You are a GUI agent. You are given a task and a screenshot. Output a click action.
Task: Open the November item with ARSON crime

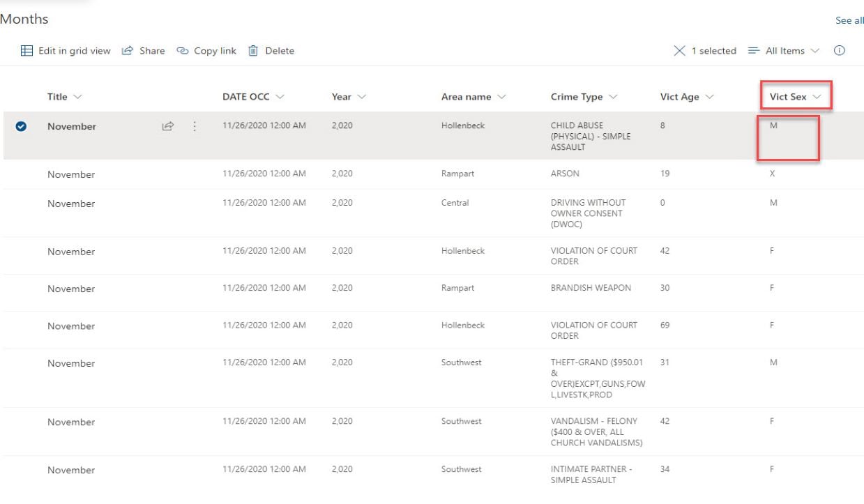tap(71, 174)
